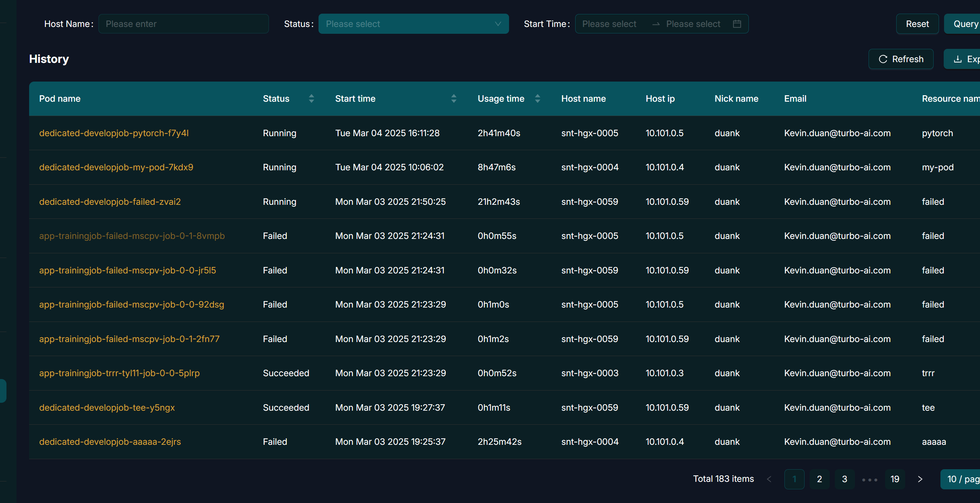Go to page 2 of results

[819, 479]
